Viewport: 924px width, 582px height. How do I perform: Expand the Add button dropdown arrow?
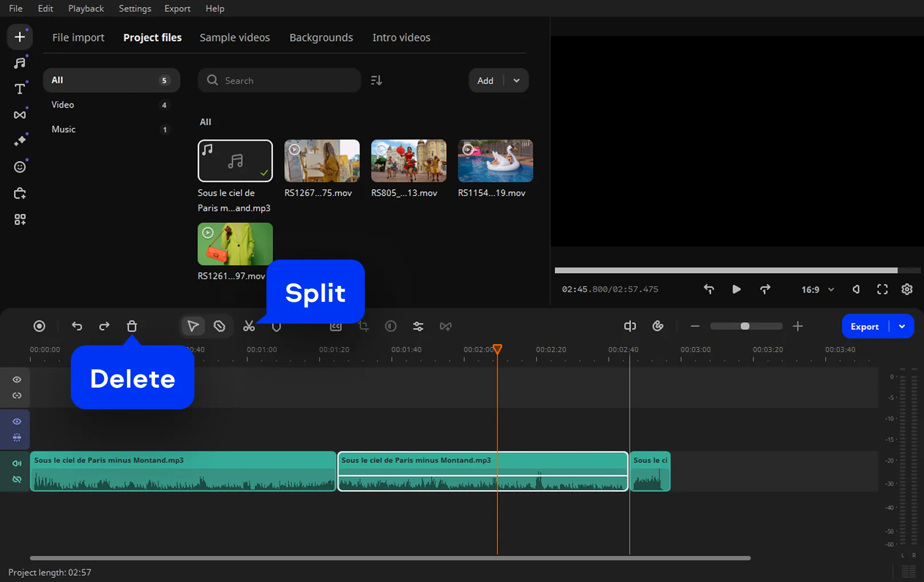tap(516, 81)
